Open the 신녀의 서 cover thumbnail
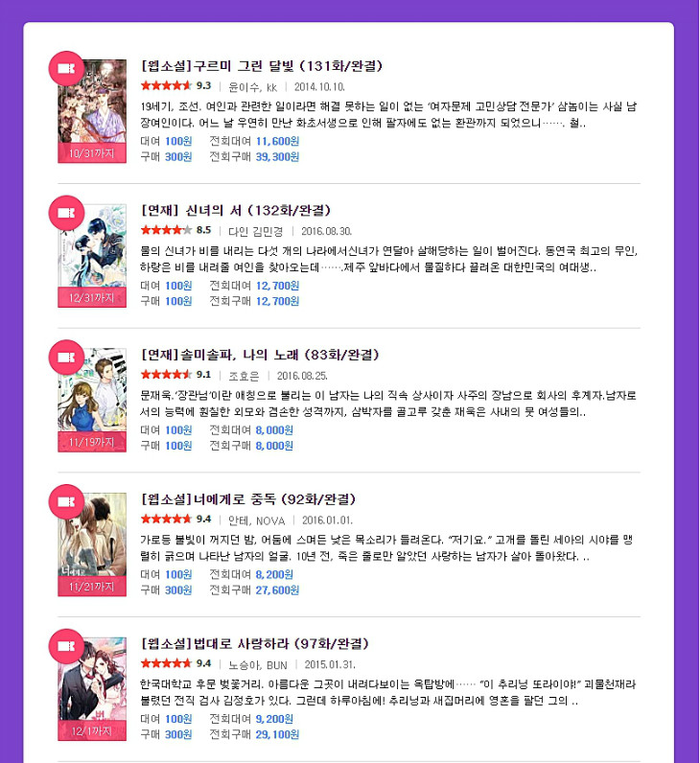 point(92,256)
